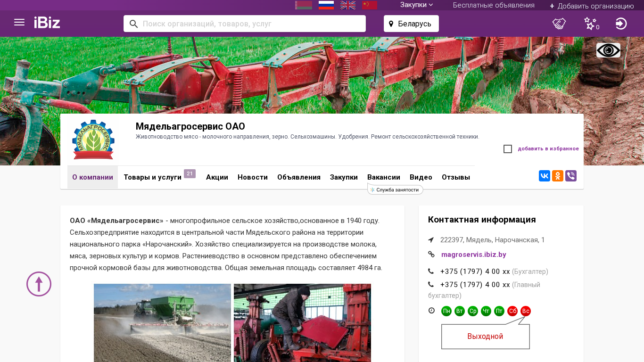644x362 pixels.
Task: Open the Акции tab
Action: coord(217,177)
